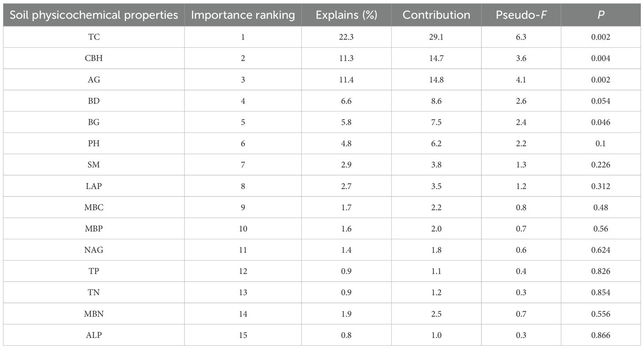Select the NAG row label

[94, 250]
